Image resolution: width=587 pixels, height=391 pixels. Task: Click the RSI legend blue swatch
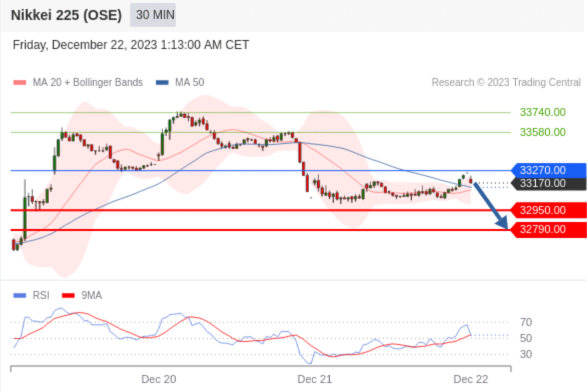(19, 295)
